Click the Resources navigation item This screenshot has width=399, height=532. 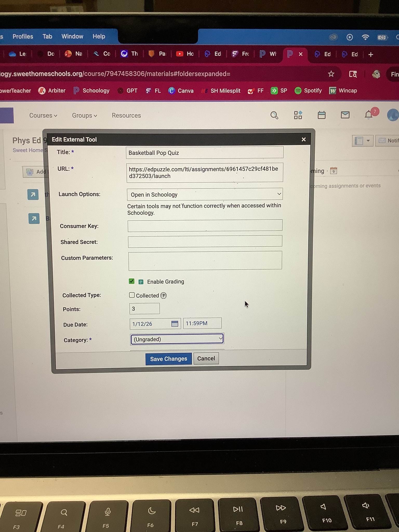point(126,115)
